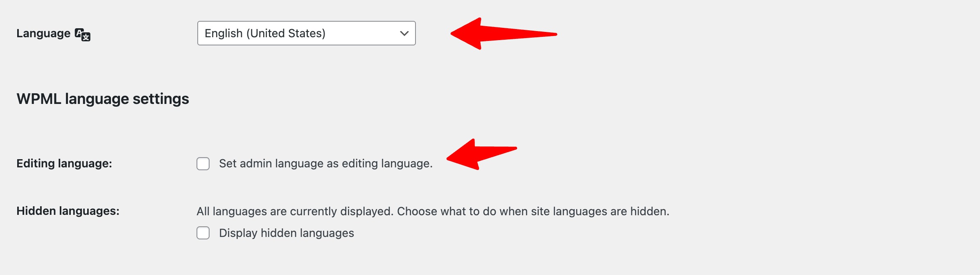Screen dimensions: 980x275
Task: Click the red arrow pointing at language dropdown
Action: pos(504,34)
